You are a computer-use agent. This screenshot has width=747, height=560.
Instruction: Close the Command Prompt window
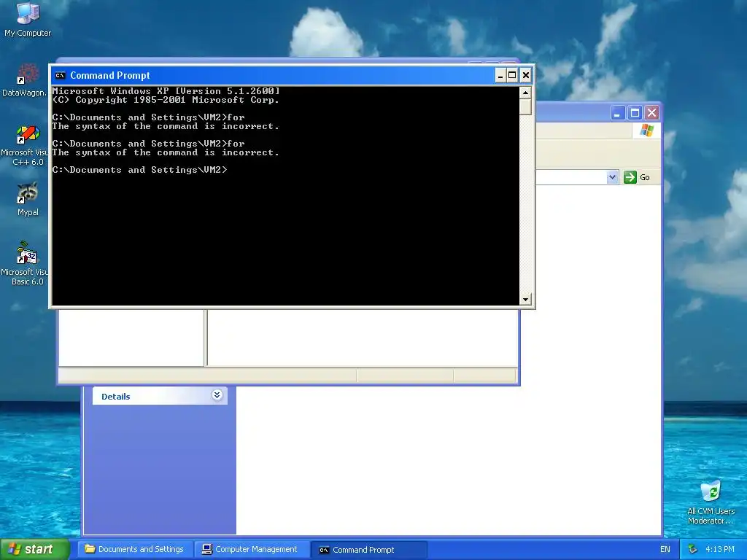point(525,75)
